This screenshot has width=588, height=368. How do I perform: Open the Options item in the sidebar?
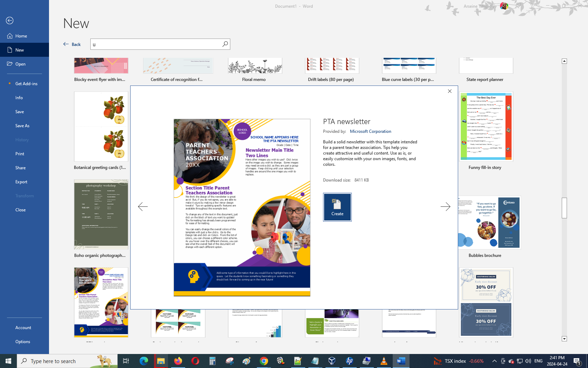23,342
